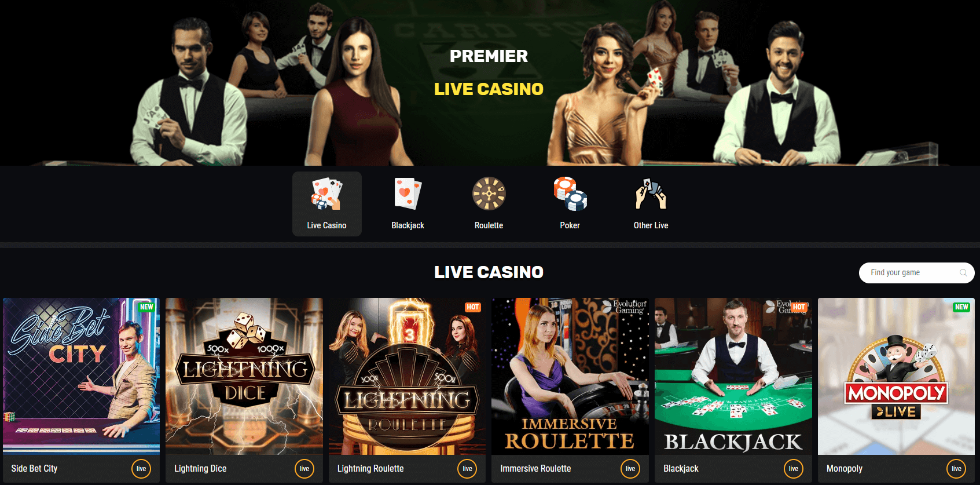The image size is (980, 485).
Task: Choose the Roulette wheel category icon
Action: point(489,194)
